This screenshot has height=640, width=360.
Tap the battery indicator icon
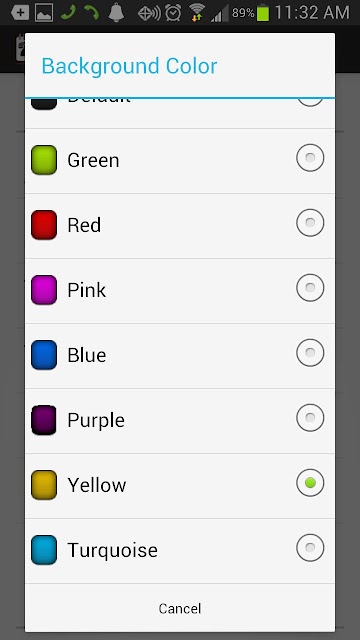click(x=263, y=13)
